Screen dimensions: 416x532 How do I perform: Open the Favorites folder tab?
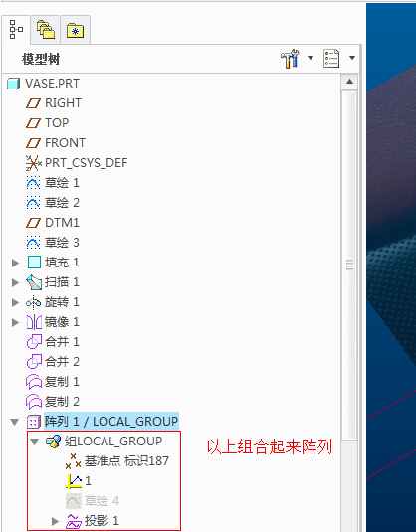point(75,30)
